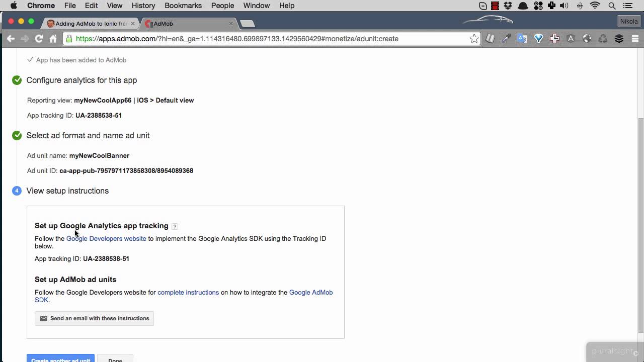Open the Chrome hamburger menu
Screen dimensions: 644x362
click(635, 39)
